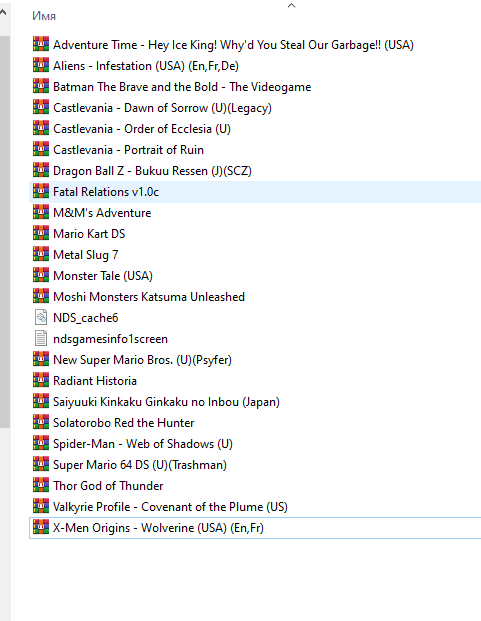Select the Thor God of Thunder archive icon
The height and width of the screenshot is (621, 481).
coord(41,485)
